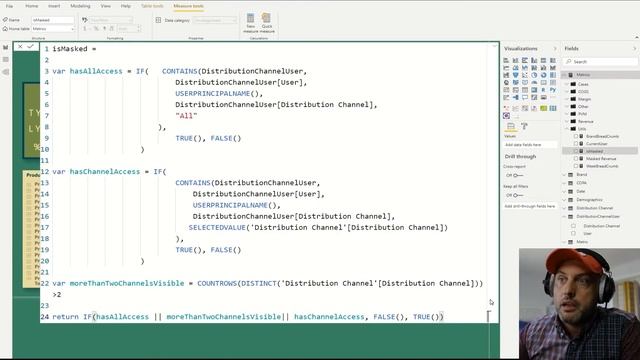This screenshot has width=640, height=360.
Task: Apply percentage format icon
Action: pyautogui.click(x=96, y=29)
